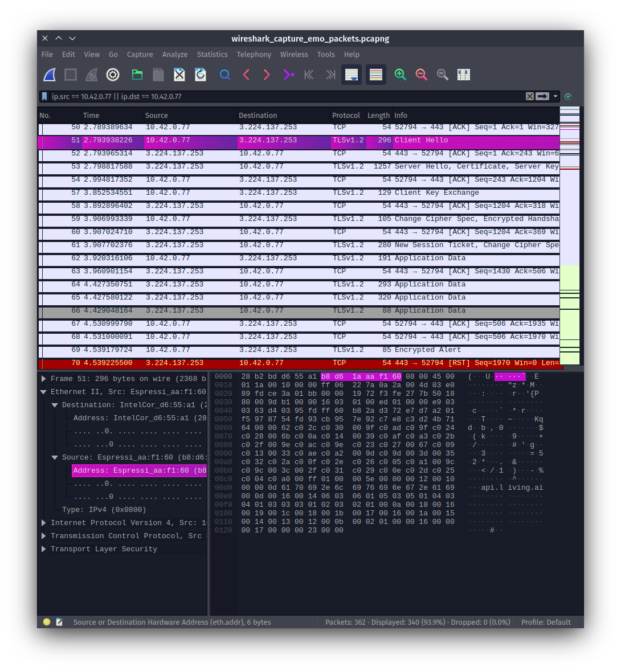Sort by the No. column header

pyautogui.click(x=60, y=115)
